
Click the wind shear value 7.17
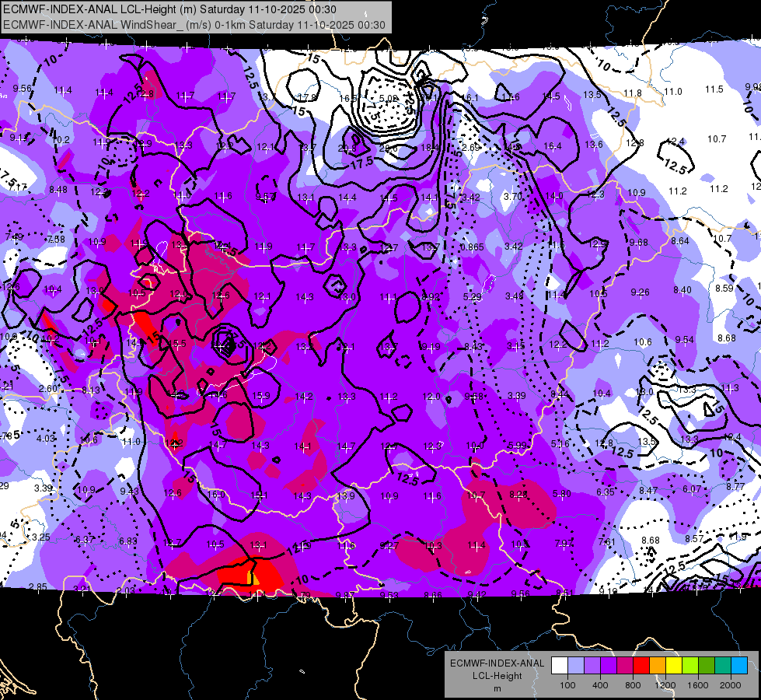click(17, 187)
